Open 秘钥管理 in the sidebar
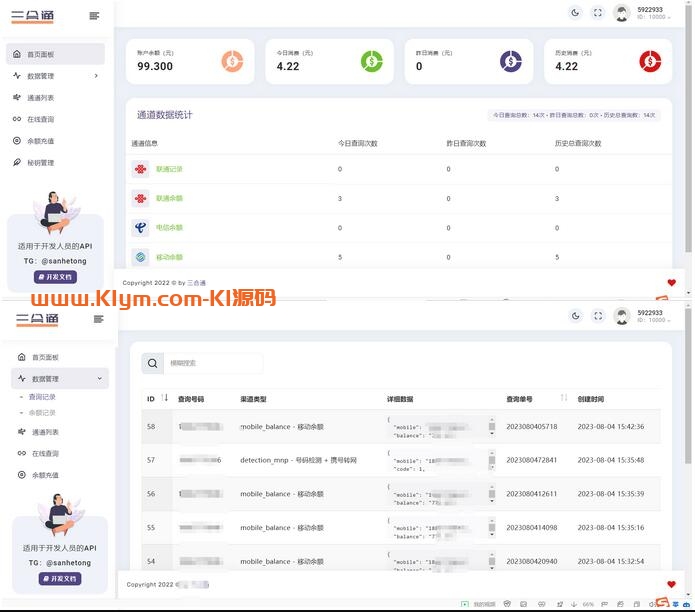Screen dimensions: 695x612 tap(41, 163)
